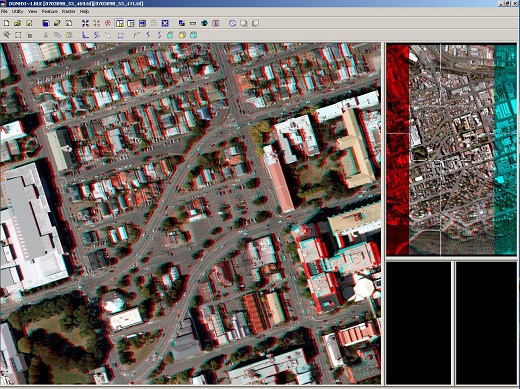Open the Feature menu

click(x=50, y=11)
